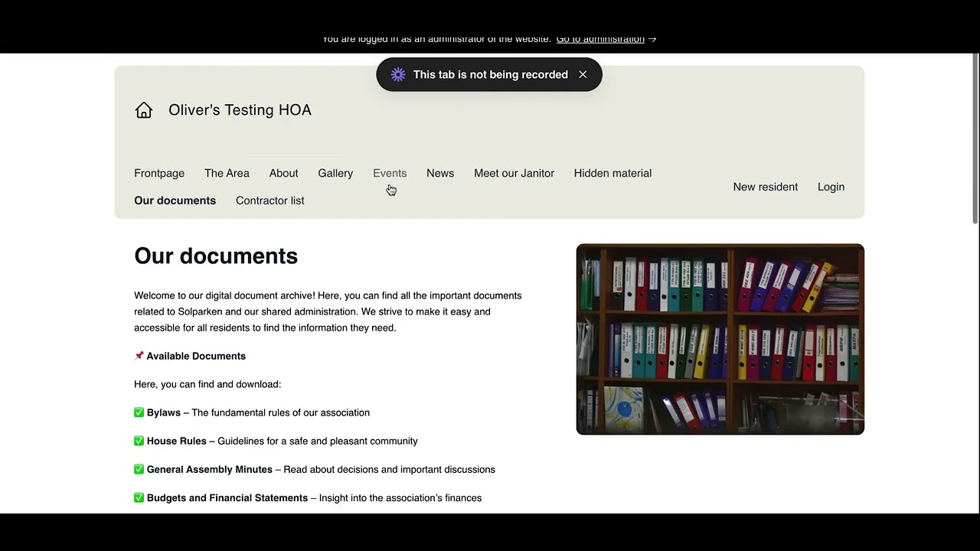The height and width of the screenshot is (551, 980).
Task: Click the Our documents page heading
Action: click(x=216, y=256)
